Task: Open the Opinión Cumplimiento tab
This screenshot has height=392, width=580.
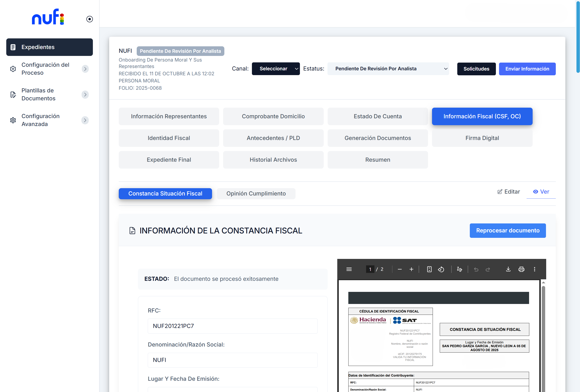Action: [256, 194]
